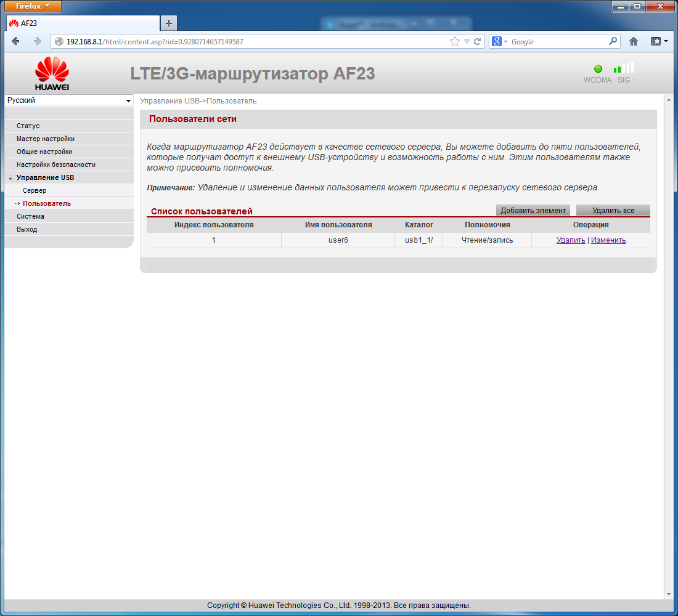Click the search magnifier icon
The width and height of the screenshot is (678, 616).
613,41
